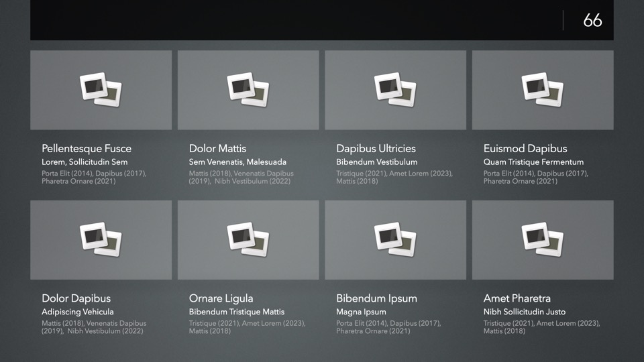Select the image placeholder icon above Amet Pharetra
644x362 pixels.
point(542,240)
